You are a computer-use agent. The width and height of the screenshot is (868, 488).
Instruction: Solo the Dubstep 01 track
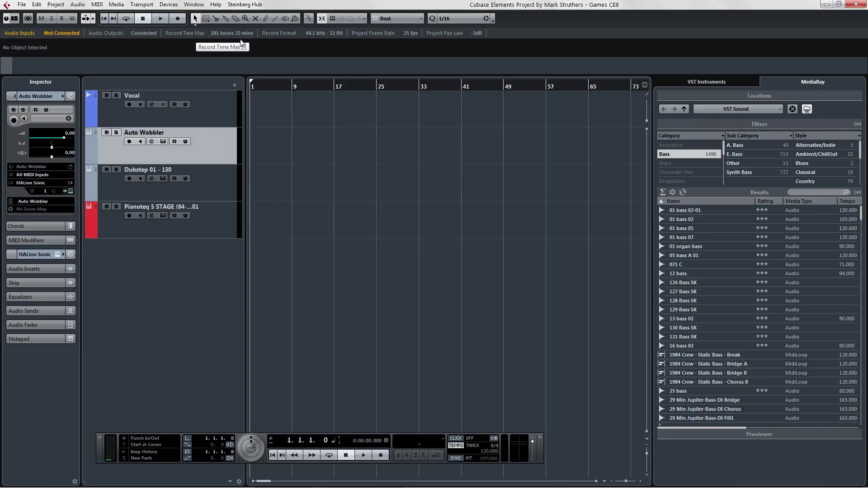click(x=116, y=169)
